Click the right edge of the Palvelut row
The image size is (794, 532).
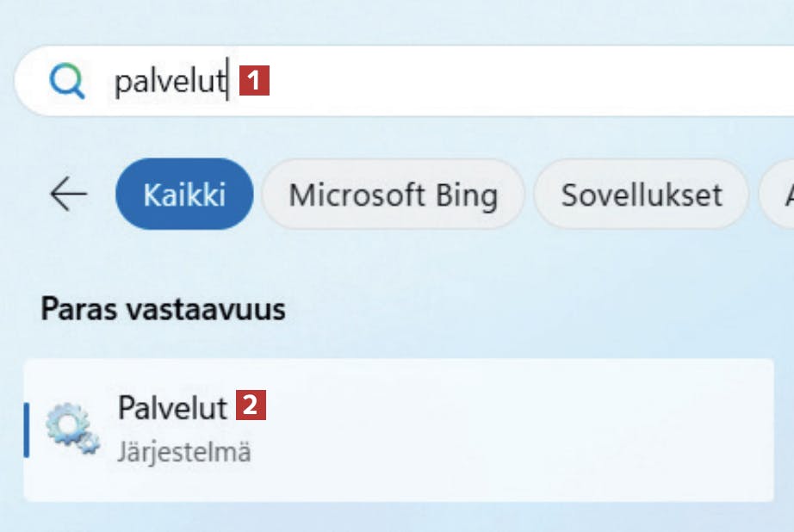pos(762,430)
